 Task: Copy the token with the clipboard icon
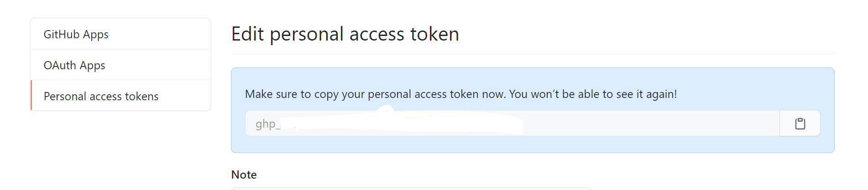click(x=800, y=123)
